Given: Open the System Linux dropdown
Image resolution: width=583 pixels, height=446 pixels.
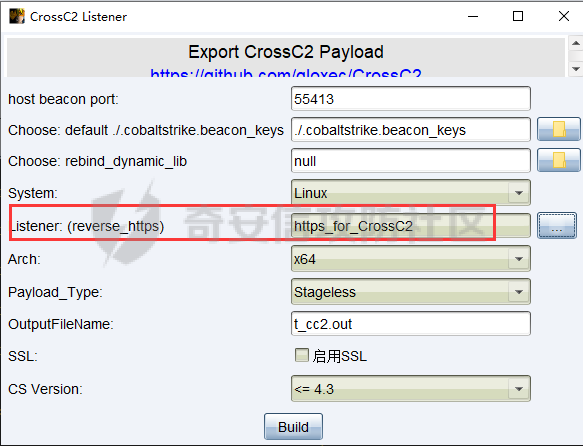Looking at the screenshot, I should [x=410, y=193].
